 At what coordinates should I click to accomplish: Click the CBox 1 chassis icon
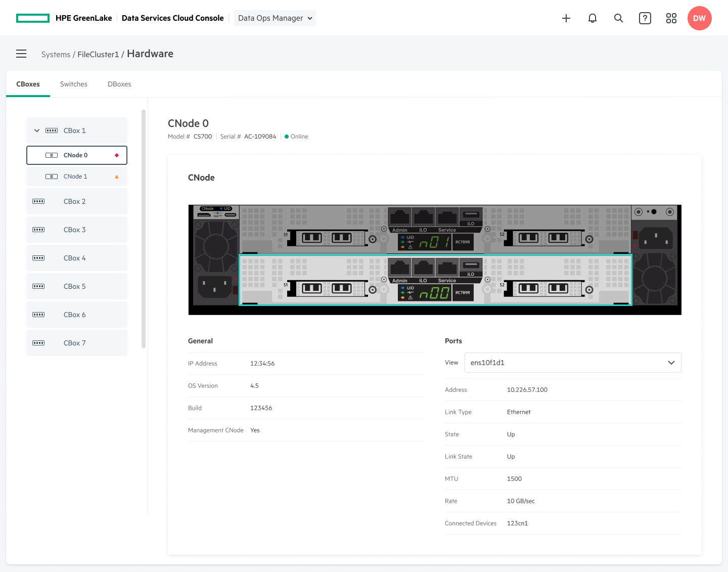click(x=52, y=130)
